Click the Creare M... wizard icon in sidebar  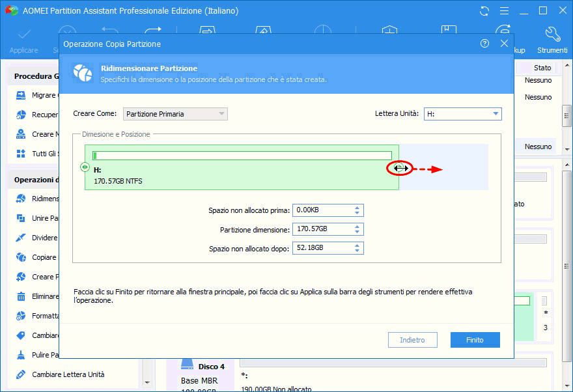(21, 134)
